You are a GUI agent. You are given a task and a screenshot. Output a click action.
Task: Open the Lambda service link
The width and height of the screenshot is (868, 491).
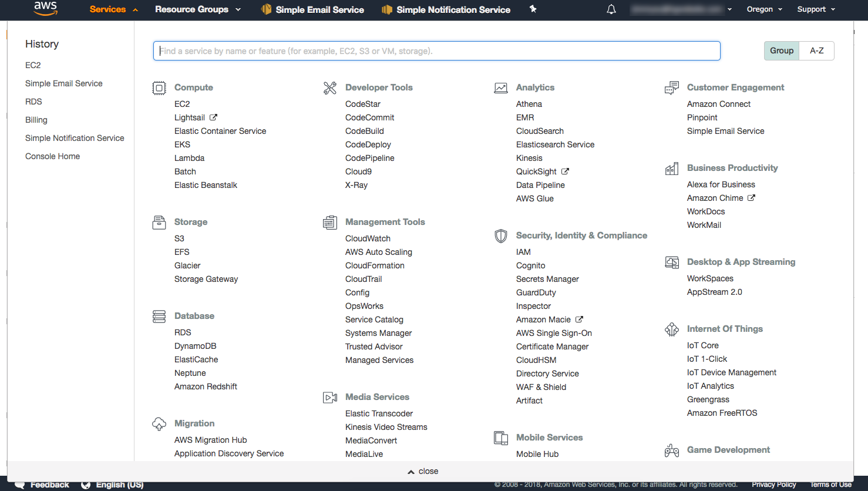click(189, 158)
